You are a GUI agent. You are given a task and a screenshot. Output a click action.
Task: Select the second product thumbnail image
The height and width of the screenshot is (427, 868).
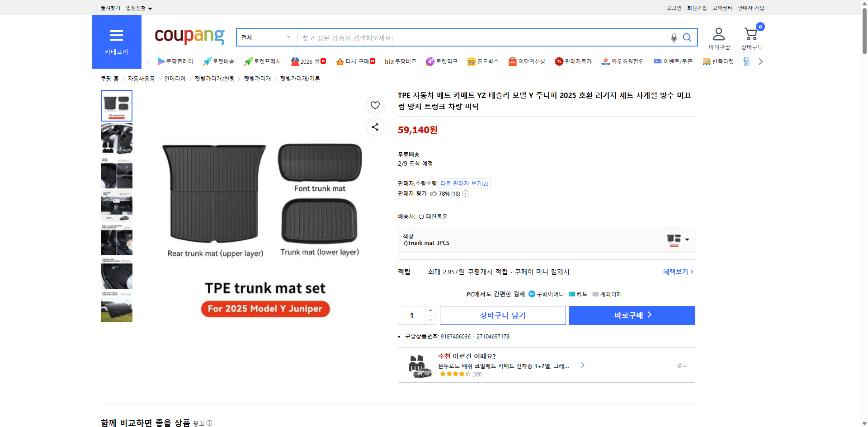click(x=117, y=139)
